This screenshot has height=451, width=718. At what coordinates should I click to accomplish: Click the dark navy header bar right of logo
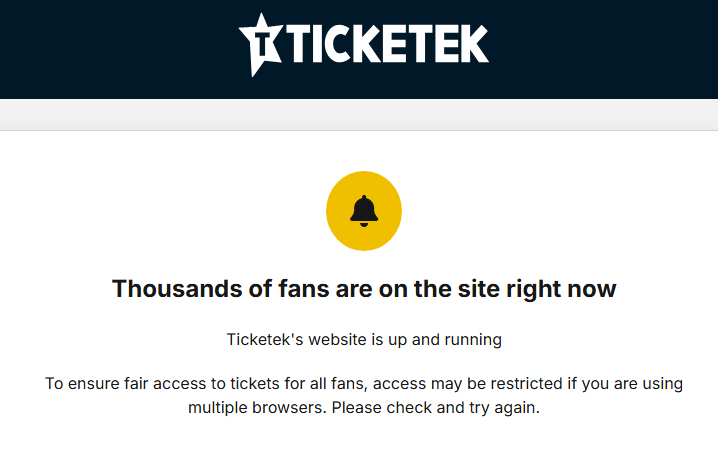tap(610, 48)
